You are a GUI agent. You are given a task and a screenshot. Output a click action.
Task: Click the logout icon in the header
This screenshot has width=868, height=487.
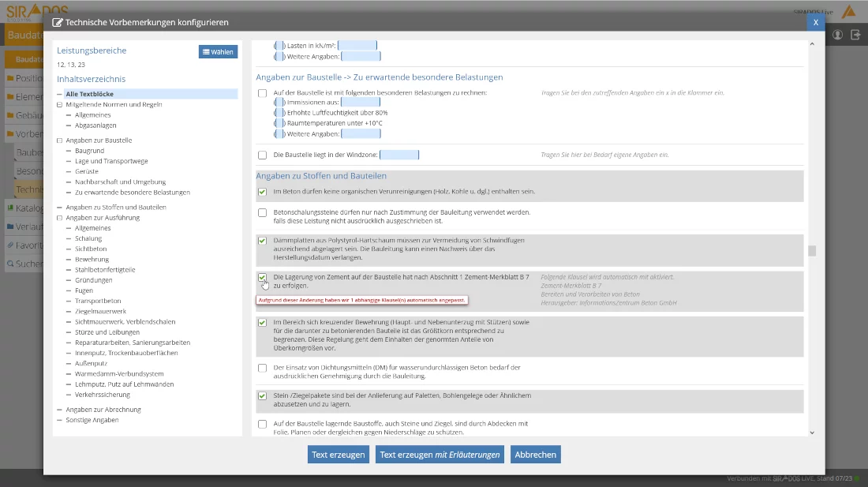(x=855, y=35)
